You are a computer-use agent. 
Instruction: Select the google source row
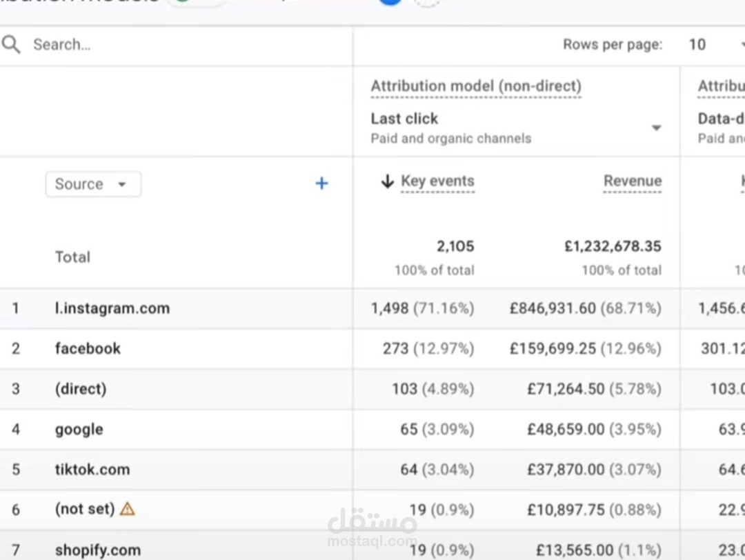coord(79,430)
